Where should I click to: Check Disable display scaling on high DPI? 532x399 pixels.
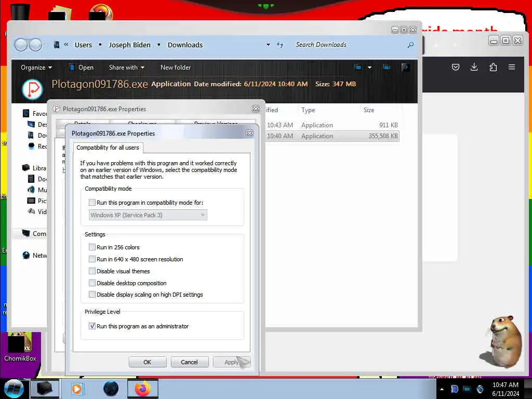tap(92, 295)
